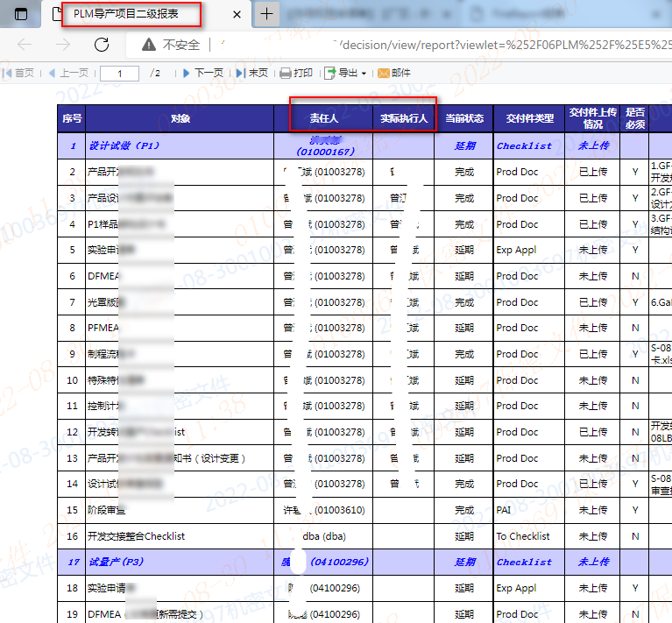Click the browser back arrow
The height and width of the screenshot is (623, 672).
25,45
